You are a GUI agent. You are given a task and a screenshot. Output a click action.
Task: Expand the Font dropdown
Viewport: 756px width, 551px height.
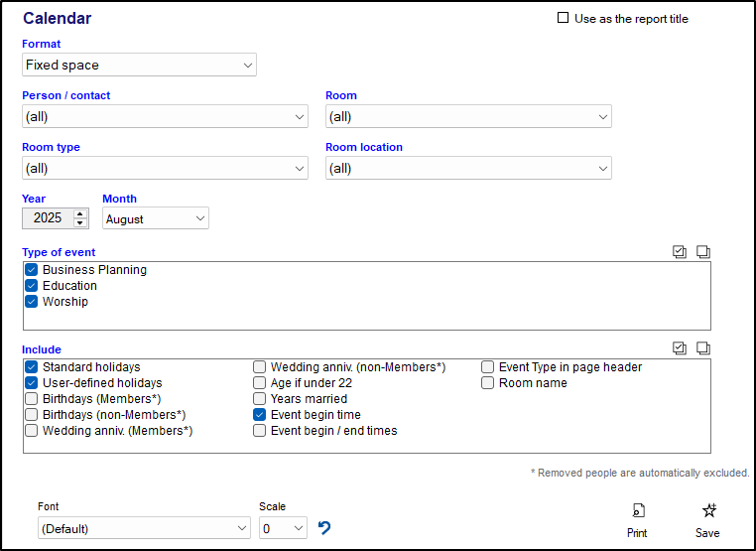(144, 529)
